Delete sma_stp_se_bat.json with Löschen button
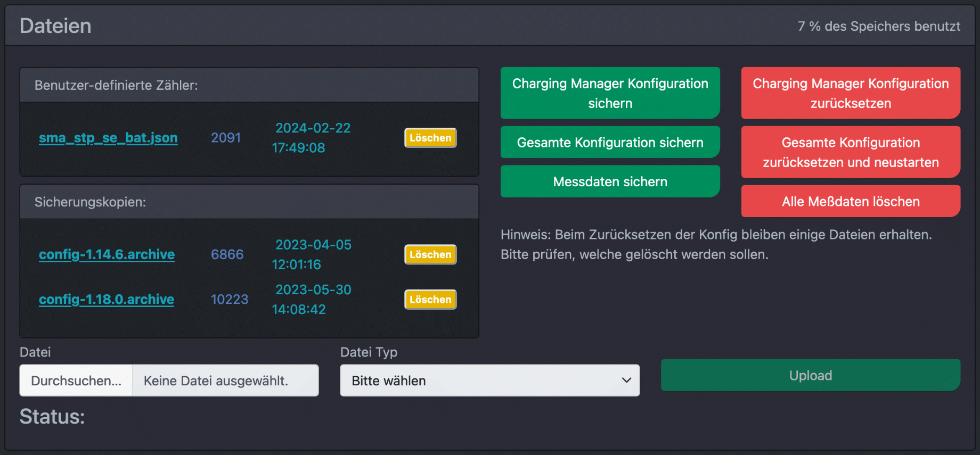Viewport: 980px width, 455px height. (x=430, y=138)
